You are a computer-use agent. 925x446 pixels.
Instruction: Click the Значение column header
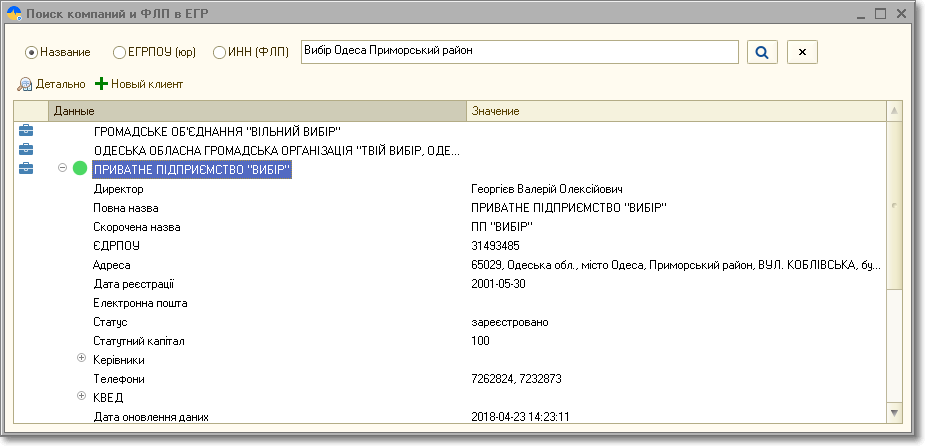point(675,111)
